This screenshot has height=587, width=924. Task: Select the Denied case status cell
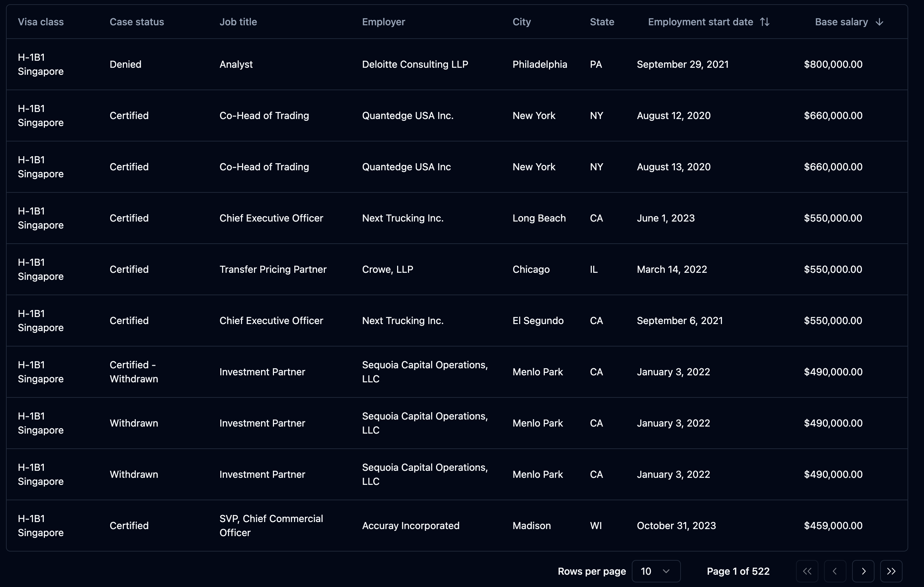[x=126, y=64]
